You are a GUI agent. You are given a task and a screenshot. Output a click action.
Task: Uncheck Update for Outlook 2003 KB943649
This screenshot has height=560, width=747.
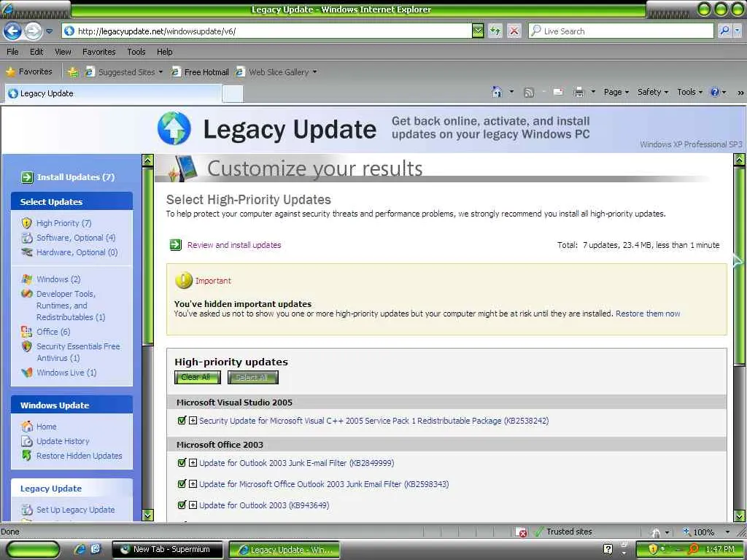point(182,505)
